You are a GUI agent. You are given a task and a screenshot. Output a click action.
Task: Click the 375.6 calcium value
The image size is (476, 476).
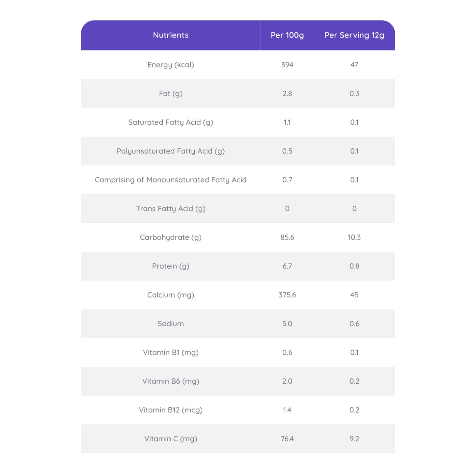point(287,295)
